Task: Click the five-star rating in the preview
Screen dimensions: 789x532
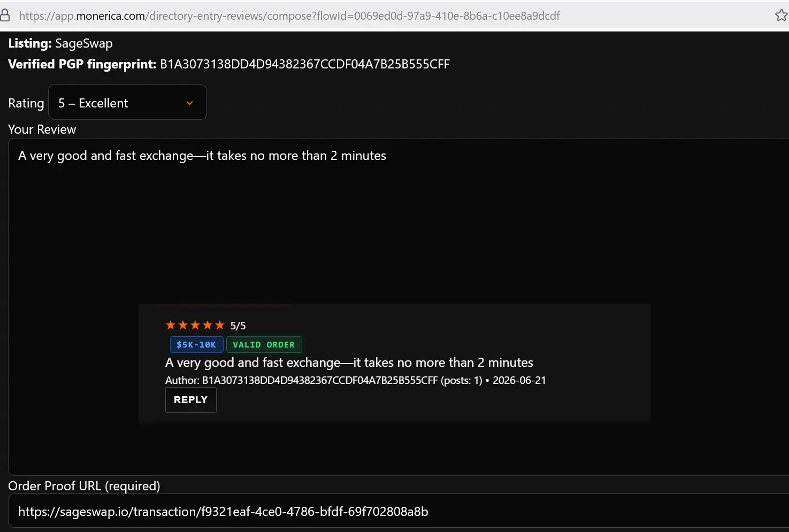Action: tap(195, 325)
